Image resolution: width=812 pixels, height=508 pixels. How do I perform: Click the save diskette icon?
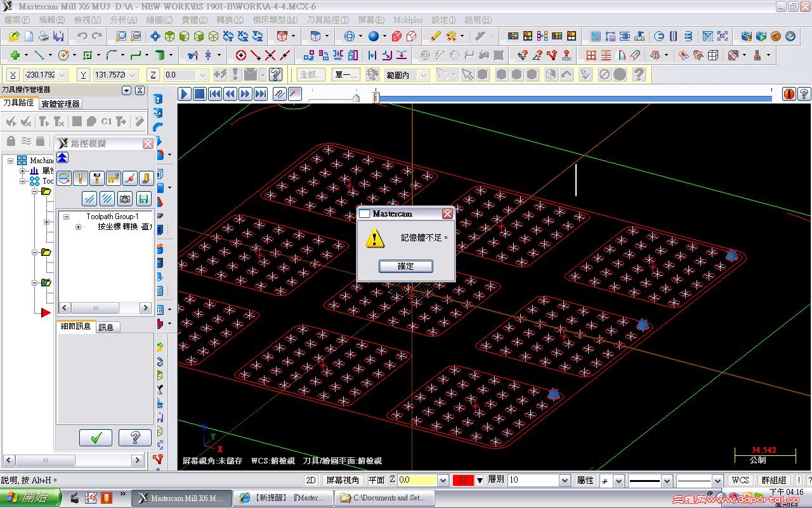coord(58,36)
